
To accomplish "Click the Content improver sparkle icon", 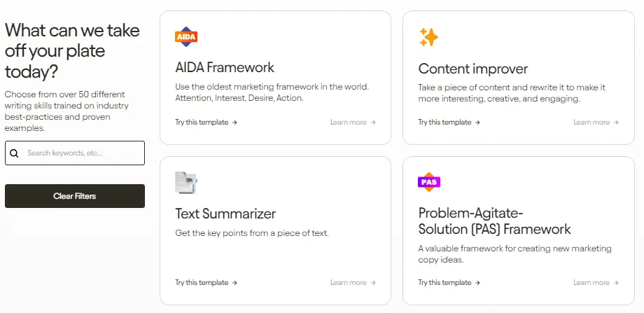I will [x=428, y=37].
